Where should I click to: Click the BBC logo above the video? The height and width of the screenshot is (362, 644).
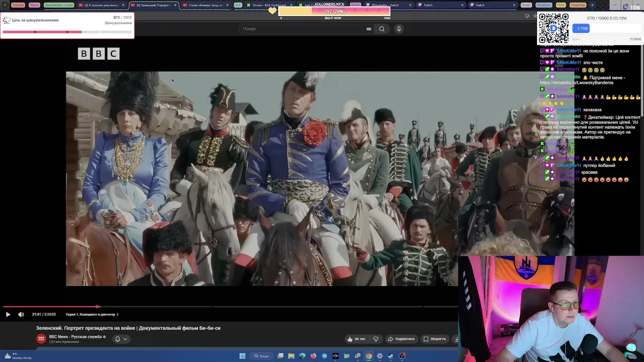pos(99,54)
